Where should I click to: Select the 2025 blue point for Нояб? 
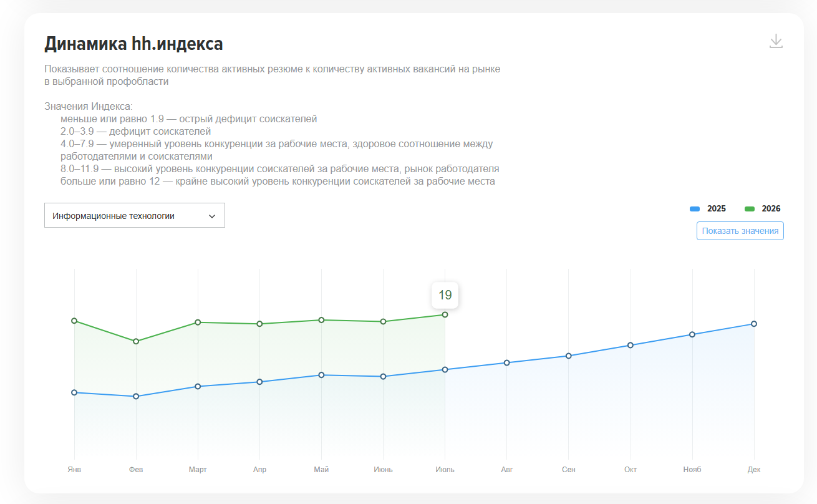(x=692, y=334)
